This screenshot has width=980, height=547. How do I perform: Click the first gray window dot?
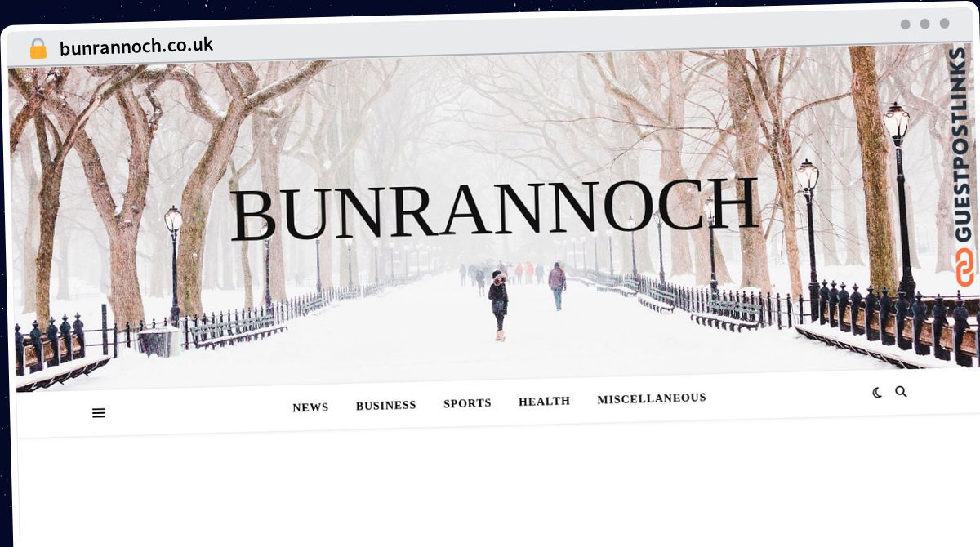point(905,24)
